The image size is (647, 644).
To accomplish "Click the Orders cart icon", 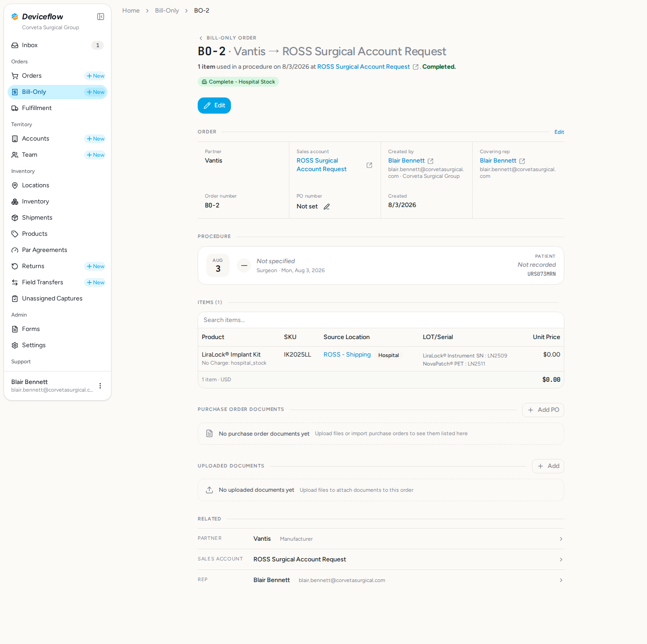I will click(x=15, y=76).
